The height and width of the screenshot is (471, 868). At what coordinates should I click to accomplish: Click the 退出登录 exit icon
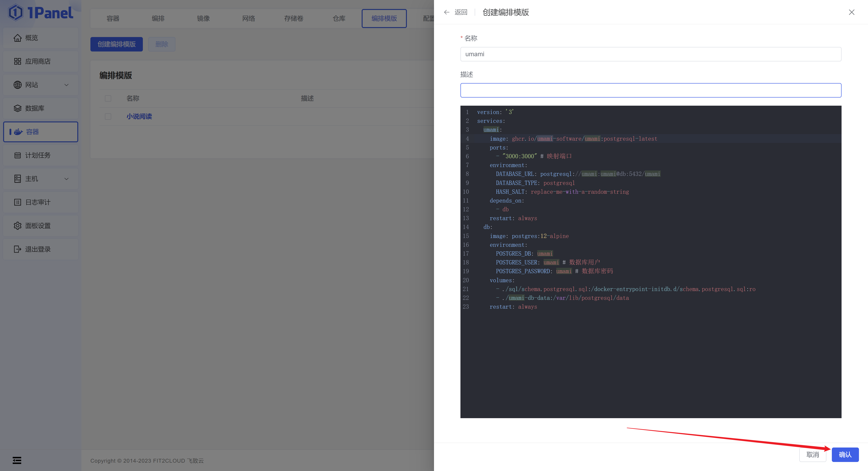18,249
